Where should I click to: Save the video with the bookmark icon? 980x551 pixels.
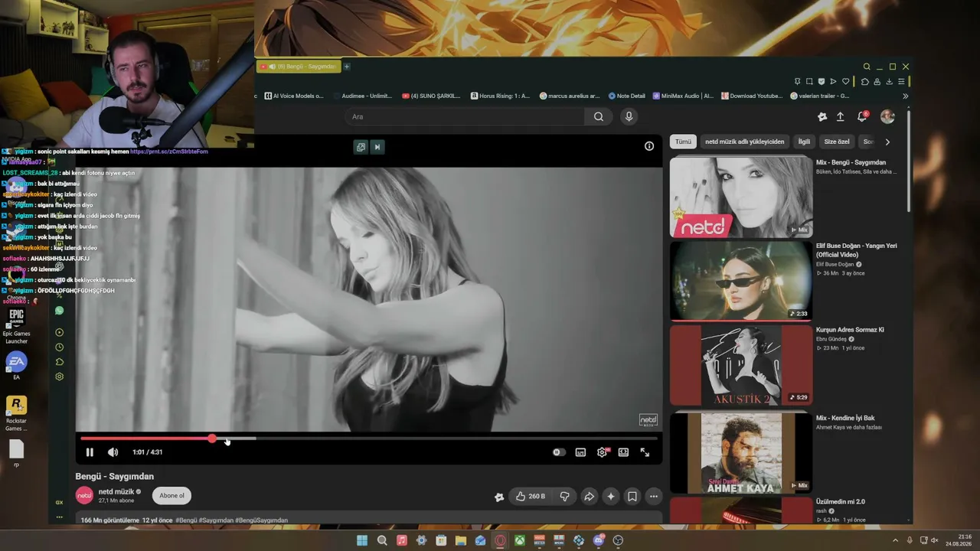[x=632, y=497]
